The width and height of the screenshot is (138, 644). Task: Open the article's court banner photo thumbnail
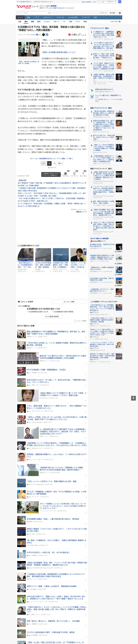tap(29, 49)
